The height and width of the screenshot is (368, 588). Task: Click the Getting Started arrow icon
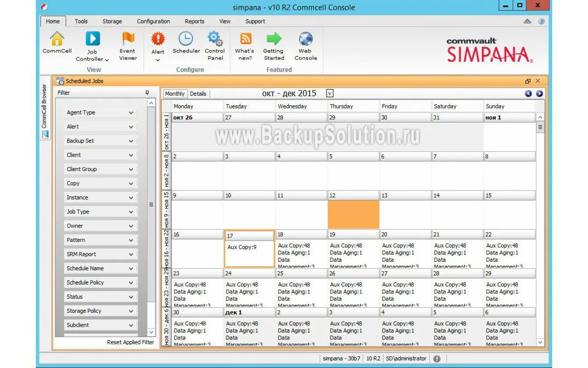274,39
